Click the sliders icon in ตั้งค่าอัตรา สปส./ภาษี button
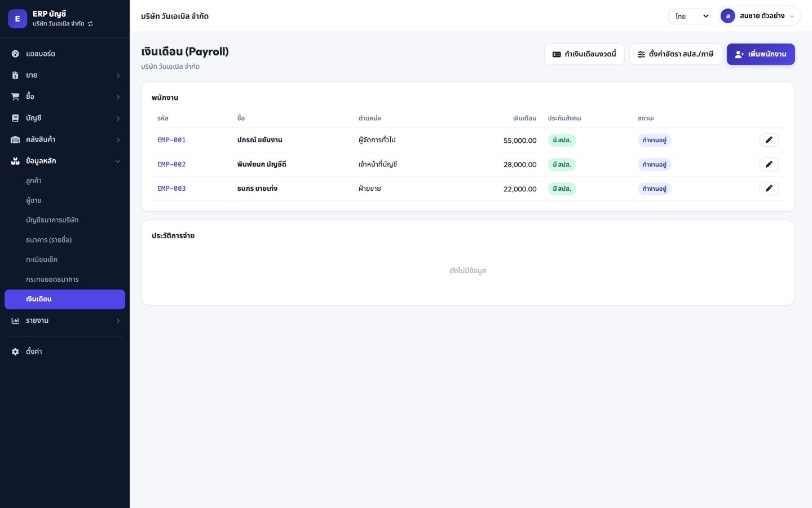The height and width of the screenshot is (508, 812). point(641,54)
